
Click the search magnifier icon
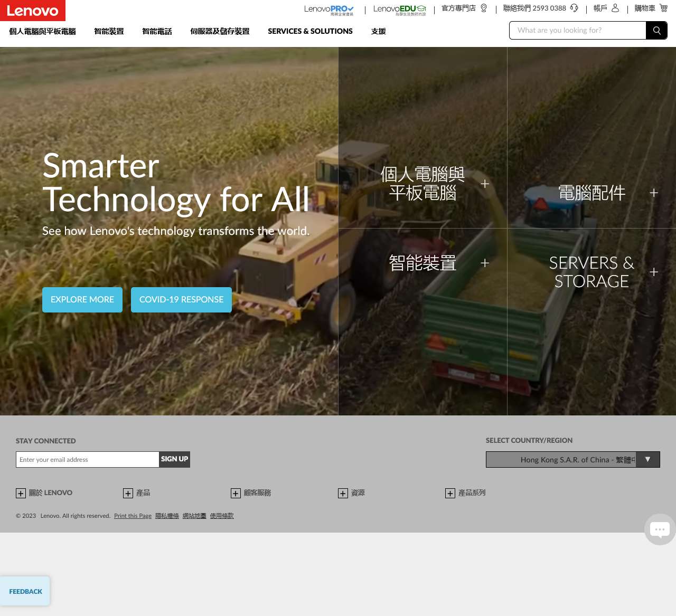coord(656,31)
